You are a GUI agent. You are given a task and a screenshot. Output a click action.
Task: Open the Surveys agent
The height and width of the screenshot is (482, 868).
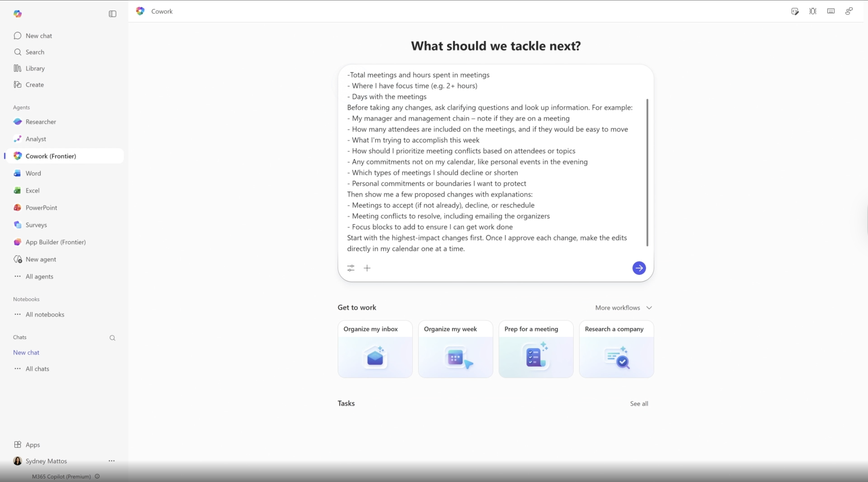tap(36, 225)
